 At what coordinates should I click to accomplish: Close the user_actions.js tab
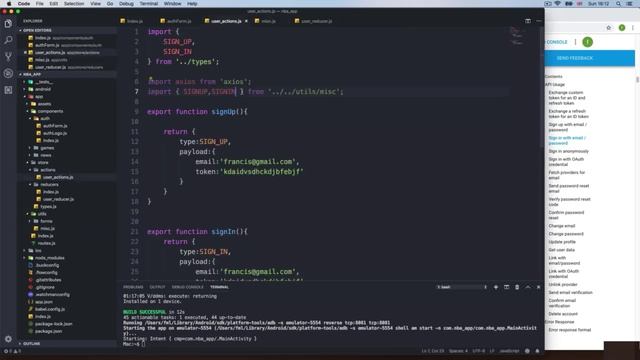246,21
